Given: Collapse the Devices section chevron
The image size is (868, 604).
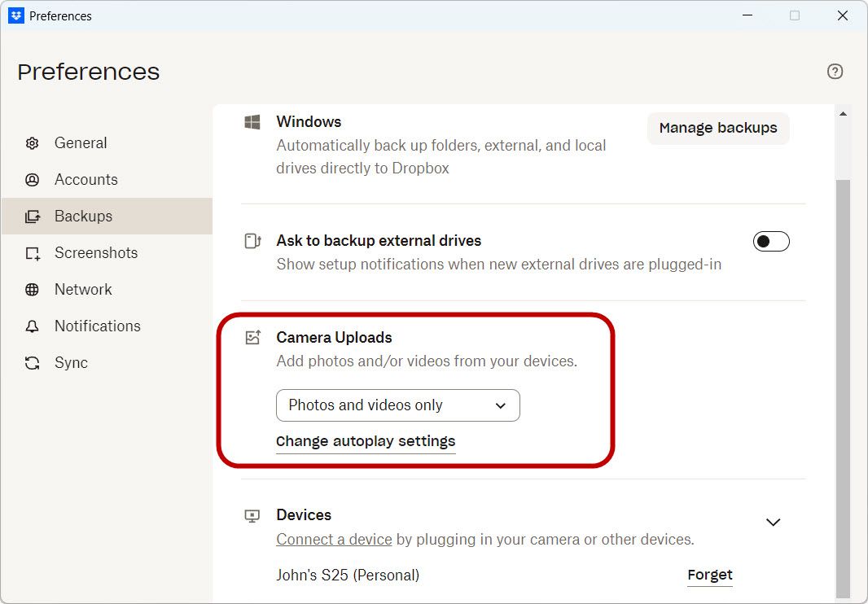Looking at the screenshot, I should point(774,522).
